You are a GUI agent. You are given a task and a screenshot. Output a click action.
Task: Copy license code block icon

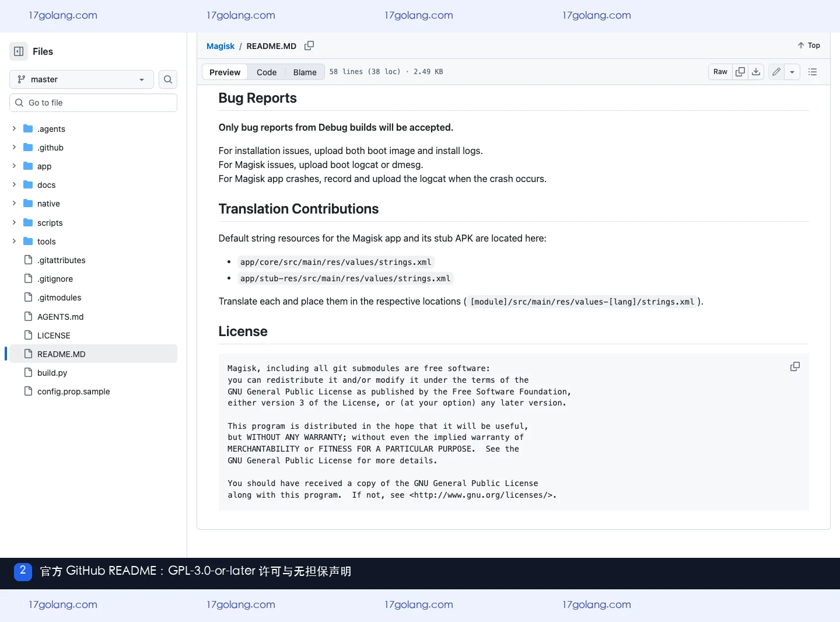pos(795,366)
